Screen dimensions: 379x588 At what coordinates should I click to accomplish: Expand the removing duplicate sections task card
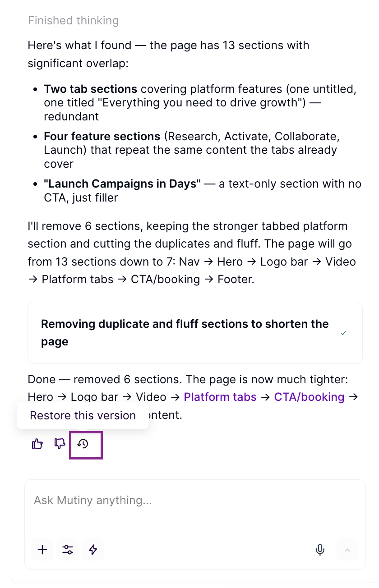click(x=194, y=333)
